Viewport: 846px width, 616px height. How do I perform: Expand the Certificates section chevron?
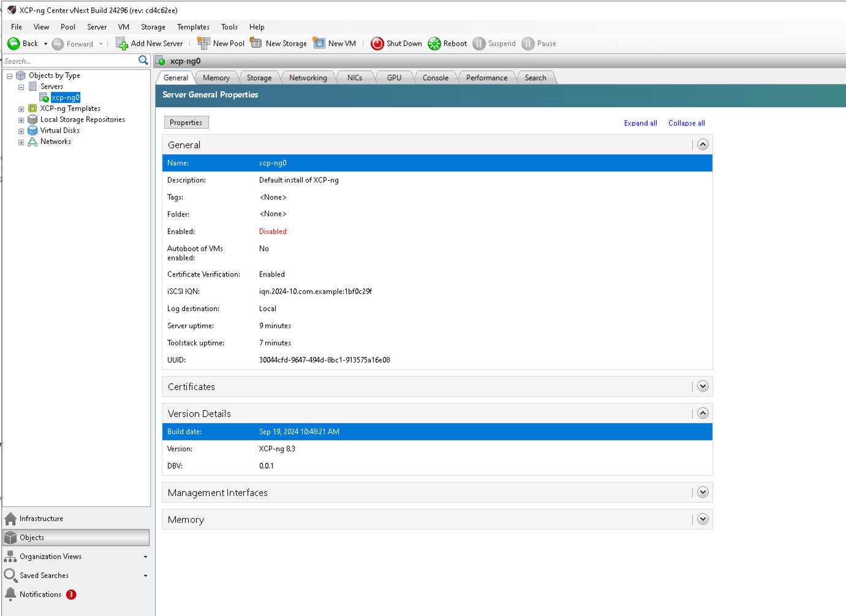pyautogui.click(x=703, y=386)
